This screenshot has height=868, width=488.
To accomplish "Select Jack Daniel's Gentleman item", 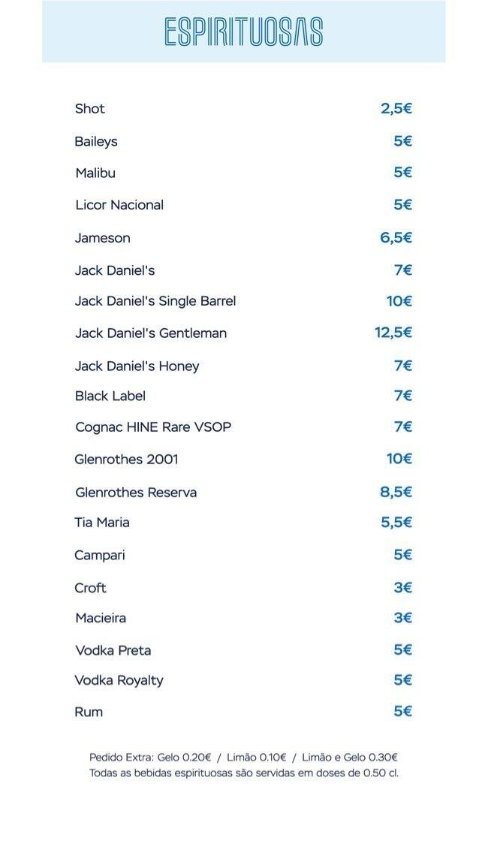I will click(x=151, y=333).
